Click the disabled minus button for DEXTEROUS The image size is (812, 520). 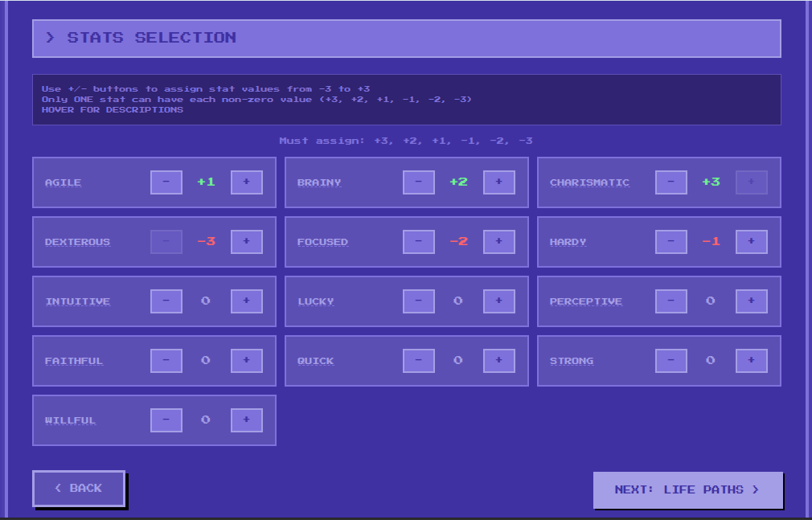pos(166,242)
